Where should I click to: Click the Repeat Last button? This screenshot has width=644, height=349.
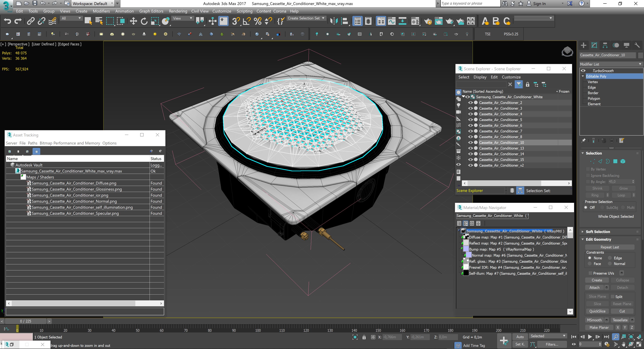(x=609, y=247)
